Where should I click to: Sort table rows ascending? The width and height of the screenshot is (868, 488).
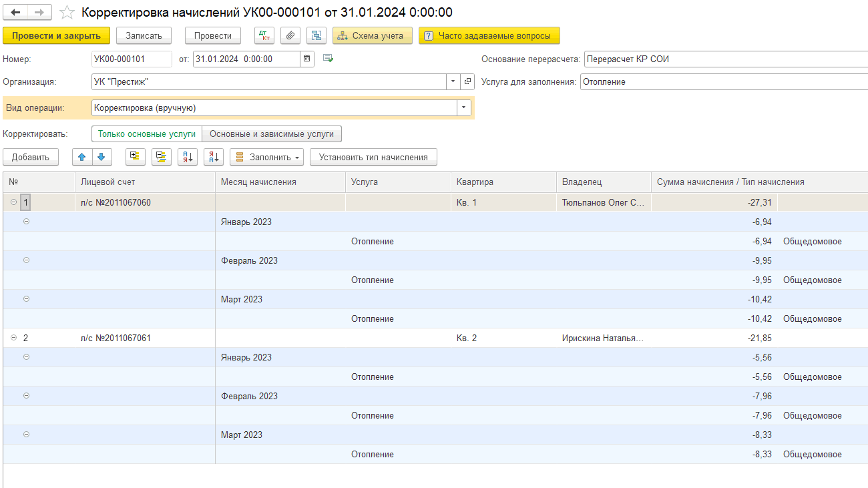coord(188,157)
